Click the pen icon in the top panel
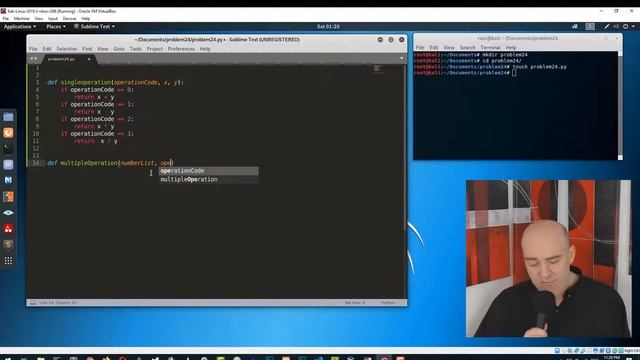This screenshot has width=640, height=360. (x=607, y=27)
